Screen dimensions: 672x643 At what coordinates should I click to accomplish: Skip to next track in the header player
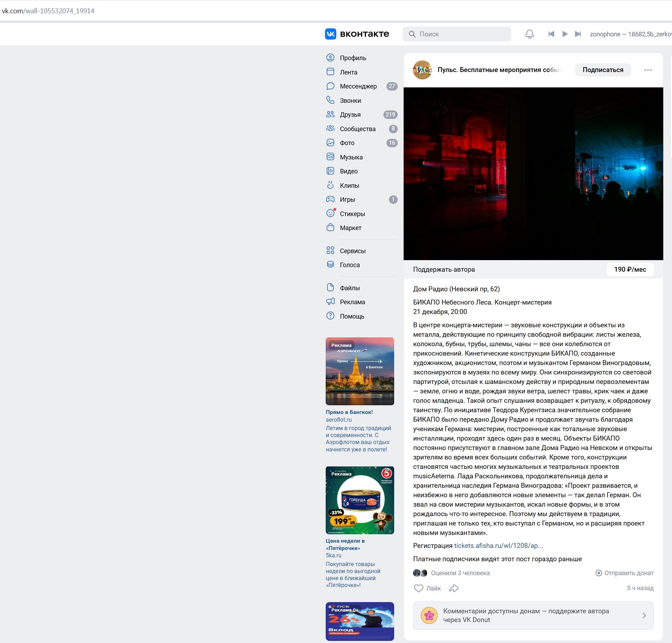578,34
